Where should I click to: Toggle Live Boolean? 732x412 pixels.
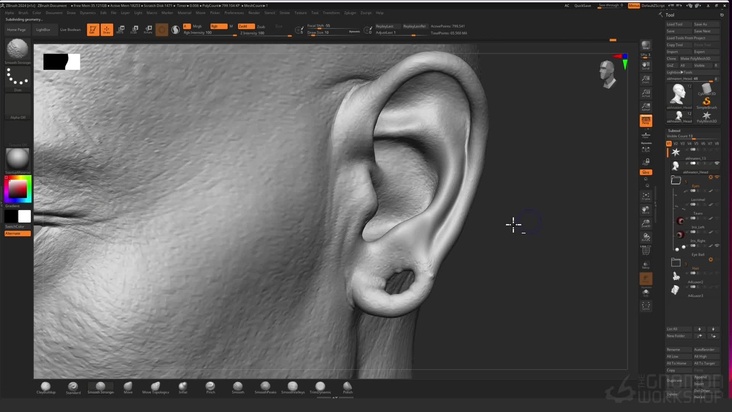click(70, 30)
